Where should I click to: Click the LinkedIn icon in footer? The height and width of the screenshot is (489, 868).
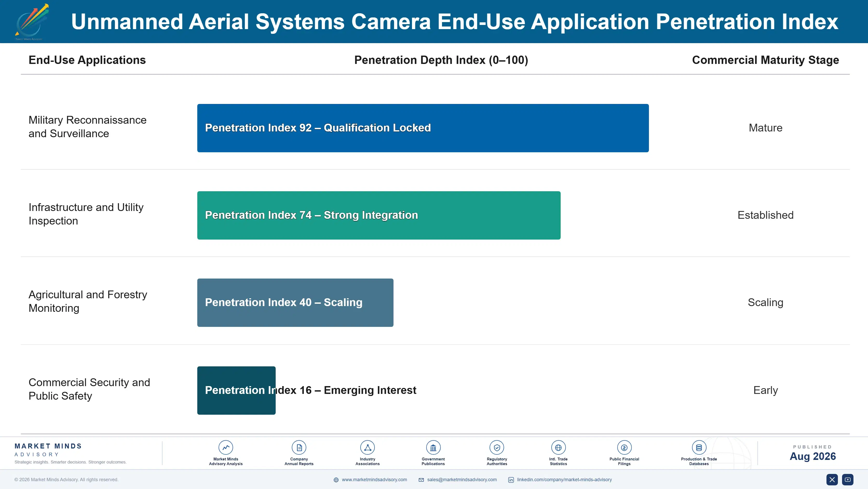[x=511, y=480]
